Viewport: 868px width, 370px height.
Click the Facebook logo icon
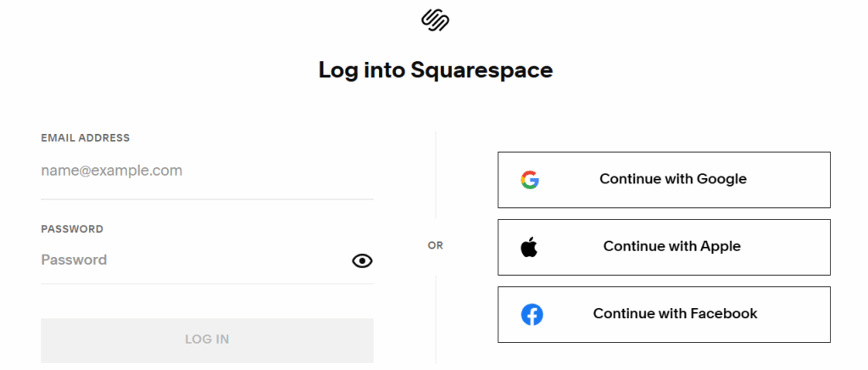pos(531,315)
